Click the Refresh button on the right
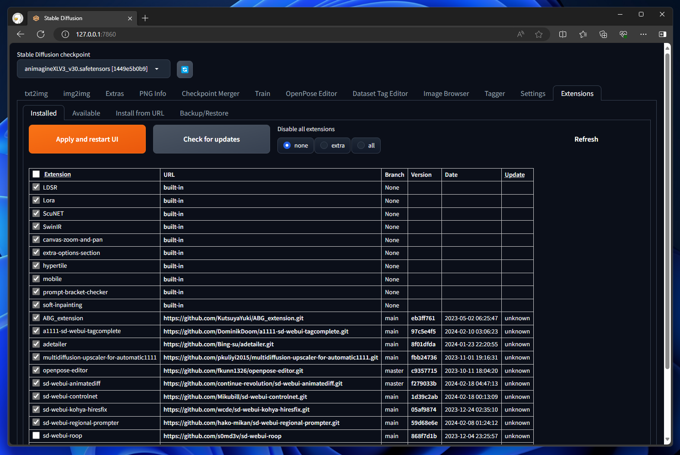This screenshot has height=455, width=680. tap(586, 139)
